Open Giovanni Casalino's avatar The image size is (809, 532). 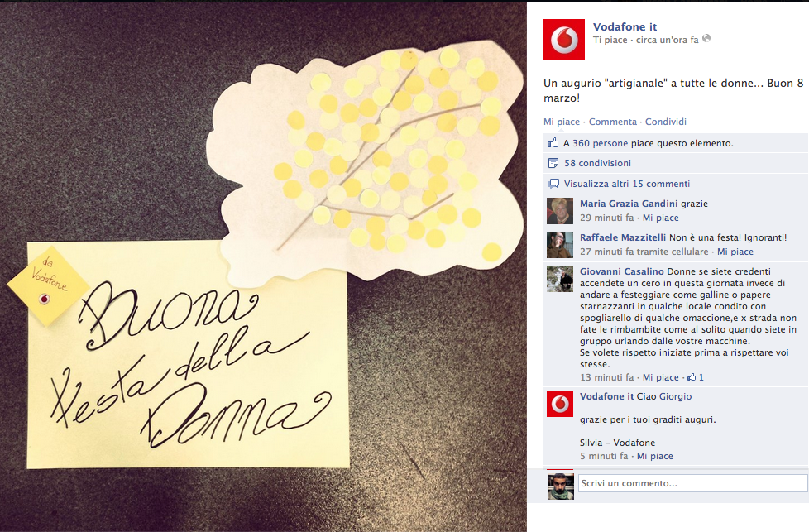tap(560, 279)
